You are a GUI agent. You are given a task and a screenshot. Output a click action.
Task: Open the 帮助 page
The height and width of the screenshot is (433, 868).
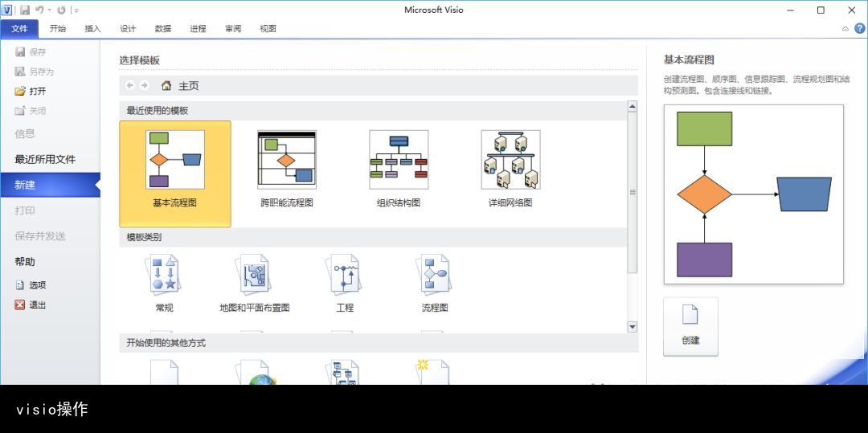tap(25, 262)
